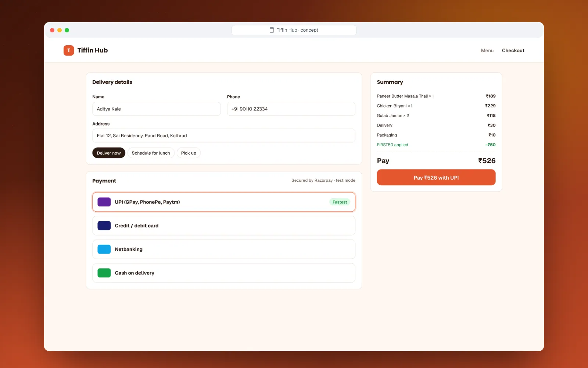This screenshot has height=368, width=588.
Task: Click the page icon in the title bar
Action: (x=272, y=30)
